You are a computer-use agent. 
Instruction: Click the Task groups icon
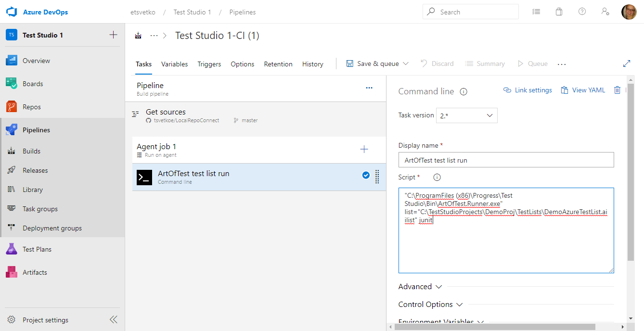click(12, 209)
